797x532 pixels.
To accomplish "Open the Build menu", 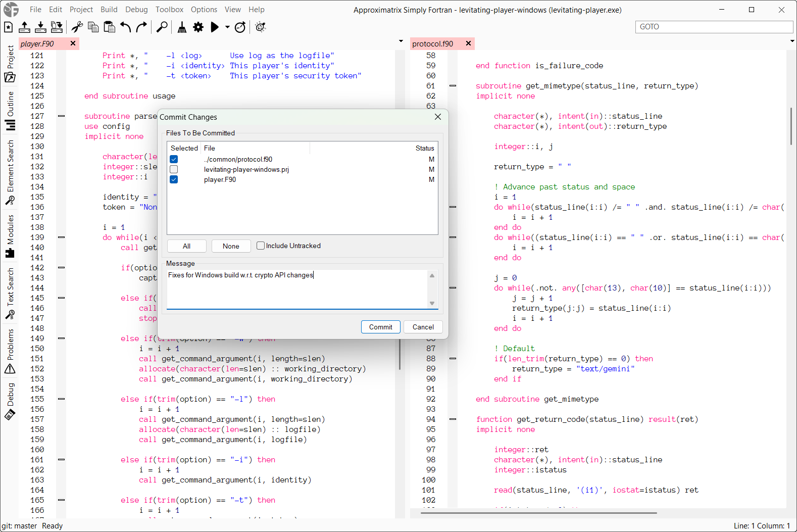I will click(x=109, y=10).
